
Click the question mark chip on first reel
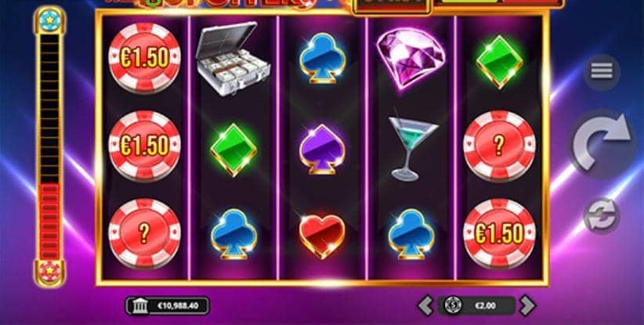[144, 234]
